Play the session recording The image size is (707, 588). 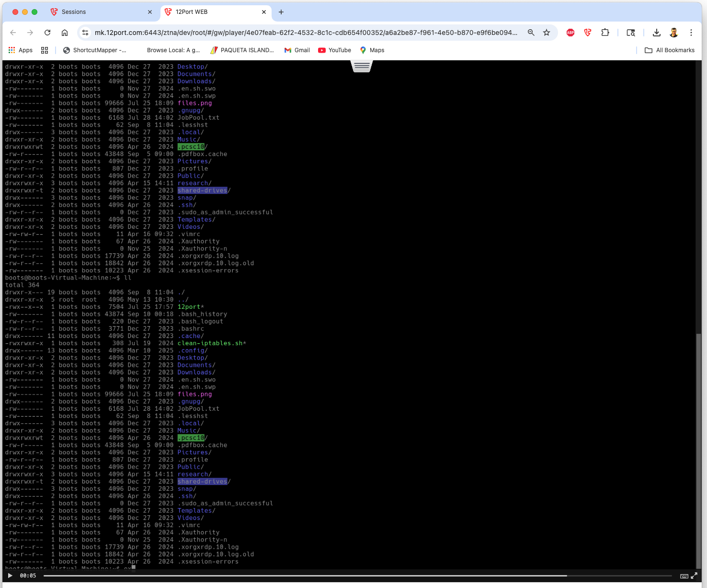tap(10, 576)
